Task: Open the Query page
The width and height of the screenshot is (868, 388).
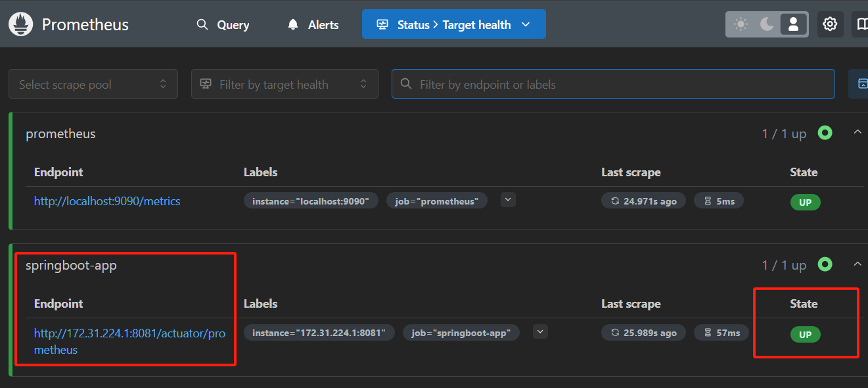Action: tap(223, 24)
